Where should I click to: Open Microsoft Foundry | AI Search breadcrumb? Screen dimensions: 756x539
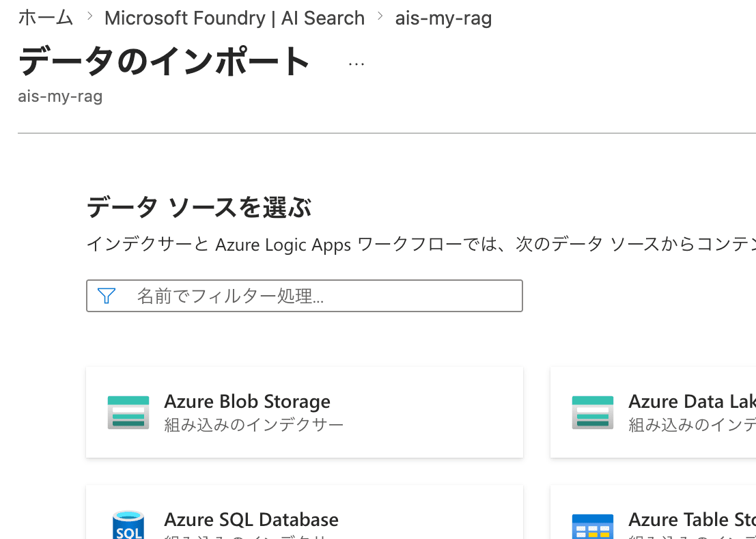pyautogui.click(x=234, y=18)
